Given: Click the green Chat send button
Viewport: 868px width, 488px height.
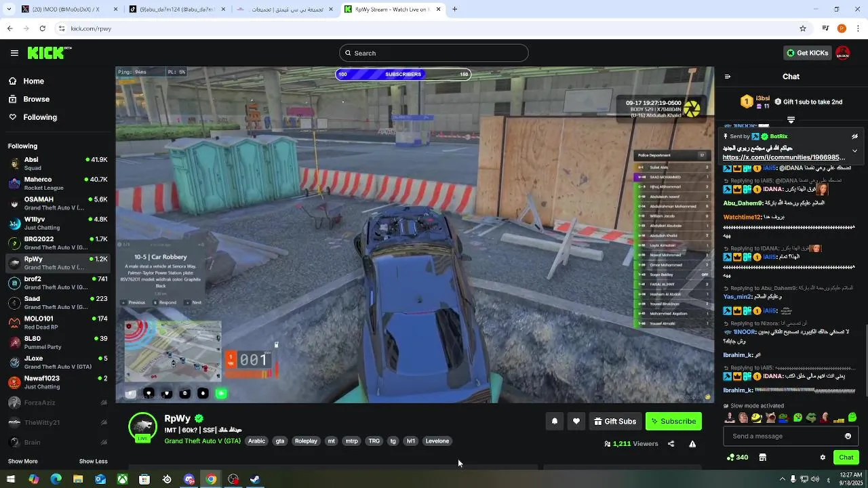Looking at the screenshot, I should click(846, 457).
